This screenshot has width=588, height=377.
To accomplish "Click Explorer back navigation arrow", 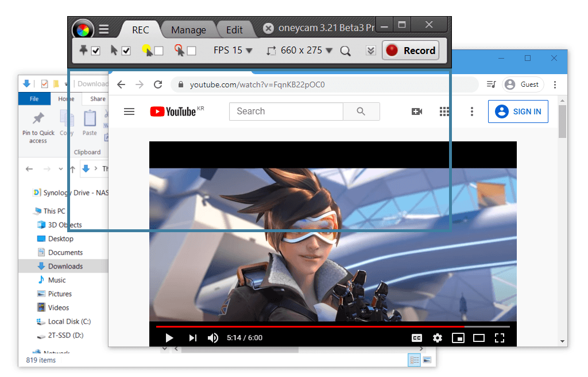I will (x=29, y=169).
